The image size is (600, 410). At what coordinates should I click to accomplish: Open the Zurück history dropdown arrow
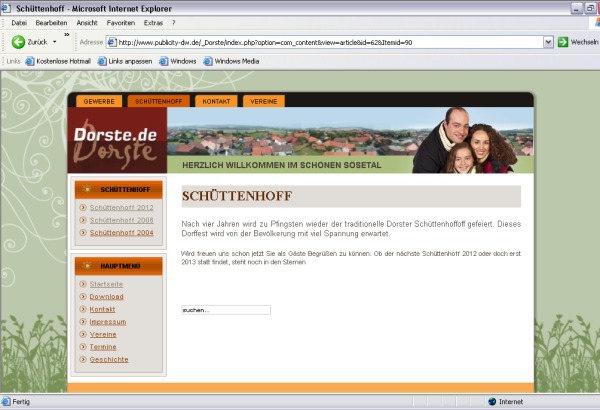[x=54, y=42]
